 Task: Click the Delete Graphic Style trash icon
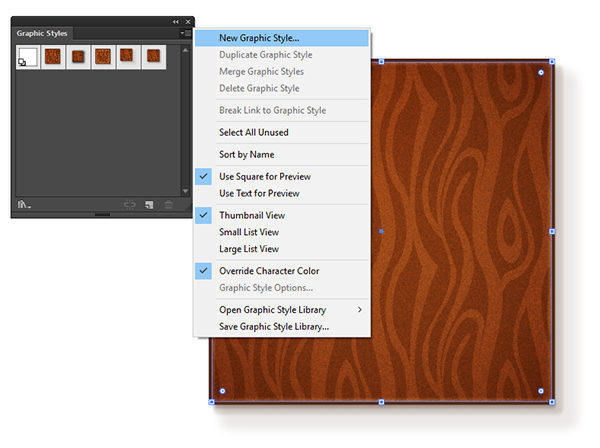point(168,205)
